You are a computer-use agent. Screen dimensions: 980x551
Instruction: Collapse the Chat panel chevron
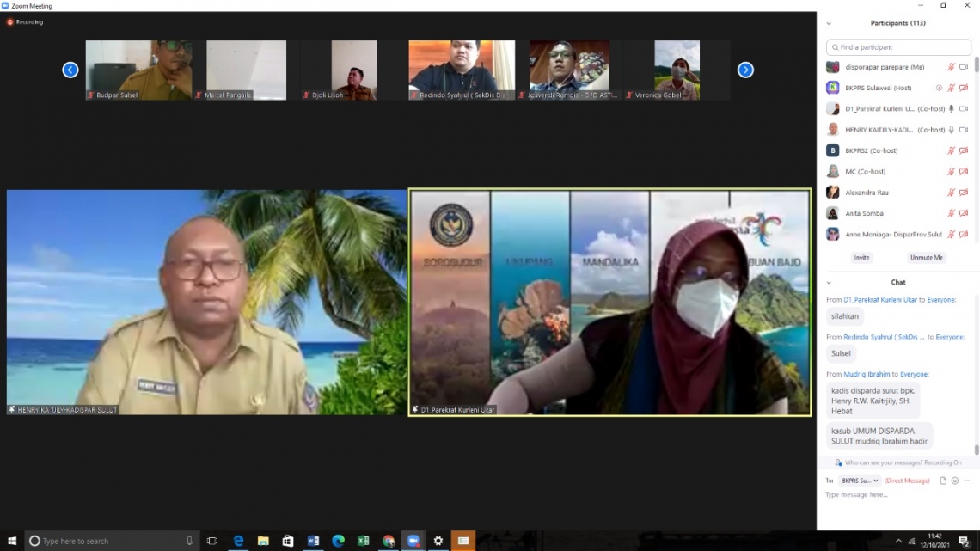tap(829, 282)
